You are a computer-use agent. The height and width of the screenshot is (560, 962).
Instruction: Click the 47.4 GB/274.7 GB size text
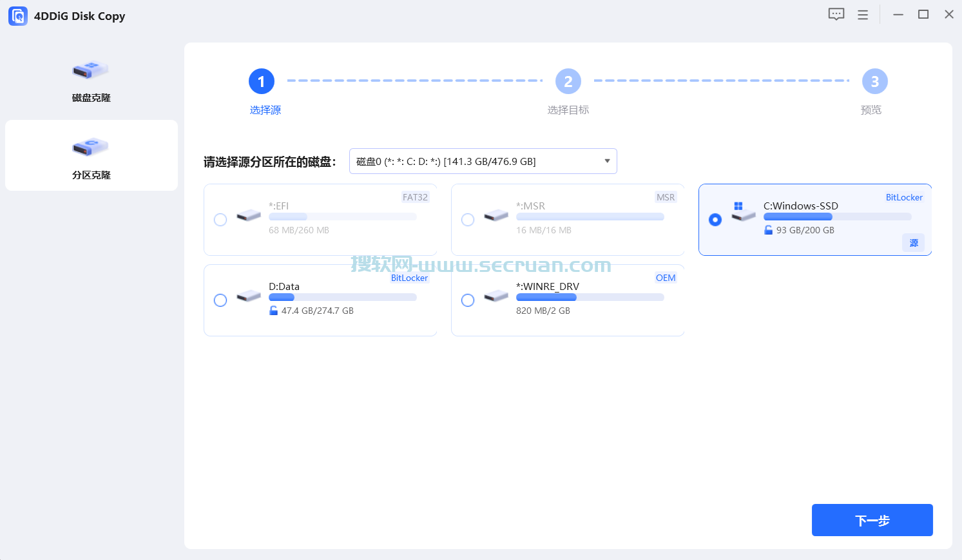(318, 311)
